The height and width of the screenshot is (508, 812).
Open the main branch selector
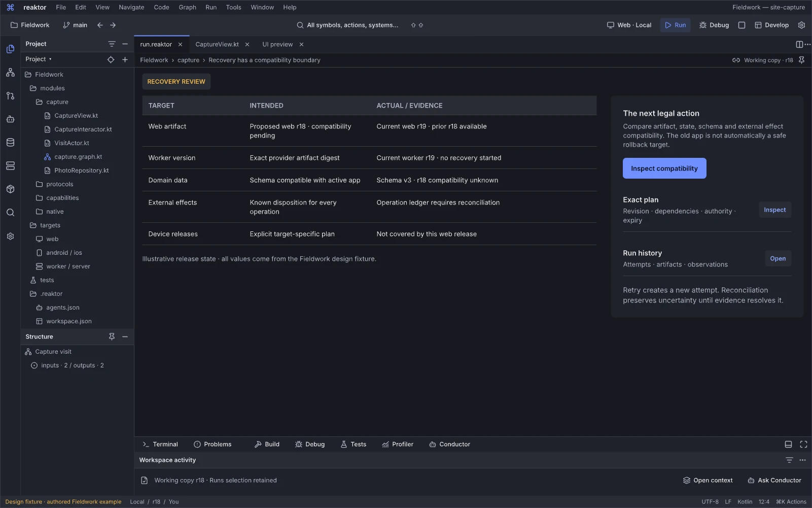(75, 25)
